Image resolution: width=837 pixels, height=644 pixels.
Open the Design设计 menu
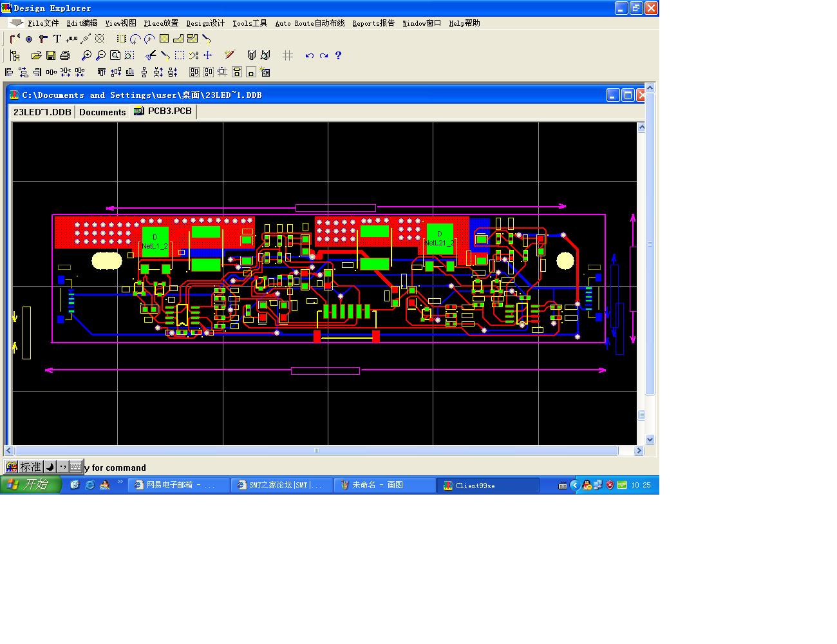pos(205,23)
